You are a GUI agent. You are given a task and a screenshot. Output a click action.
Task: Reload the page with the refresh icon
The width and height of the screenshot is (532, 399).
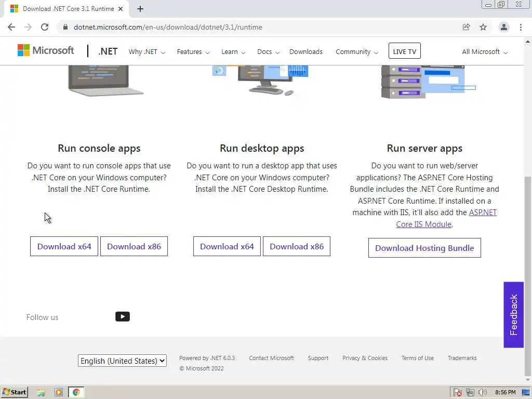[x=45, y=27]
